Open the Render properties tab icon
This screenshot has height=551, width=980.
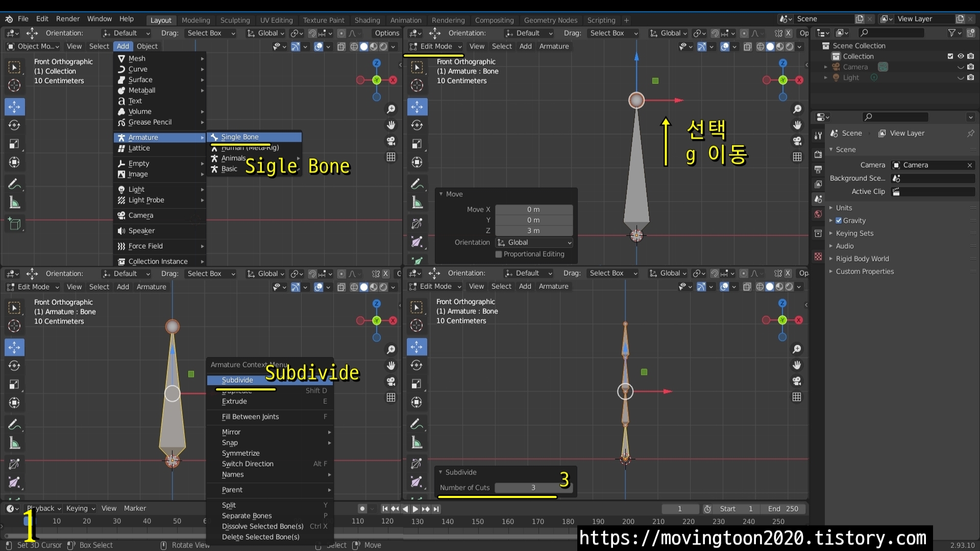coord(818,155)
